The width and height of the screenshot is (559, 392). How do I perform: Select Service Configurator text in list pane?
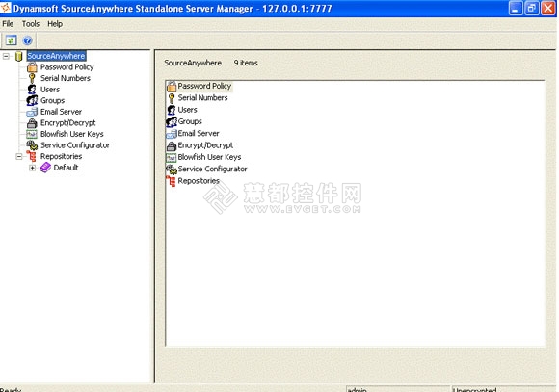tap(212, 169)
